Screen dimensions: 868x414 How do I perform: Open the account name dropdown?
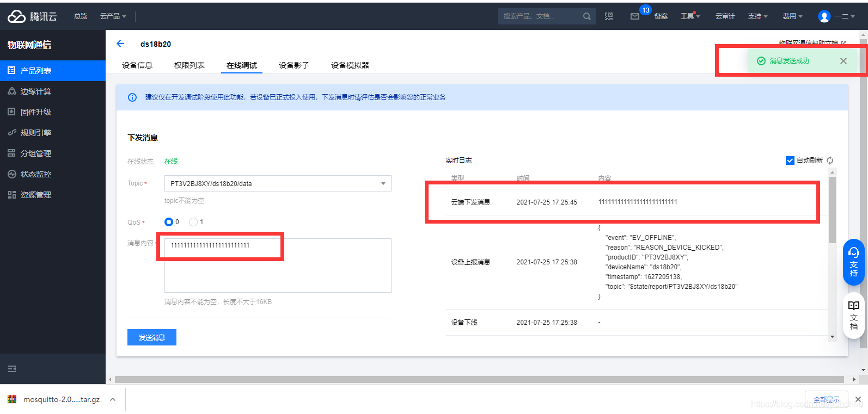(845, 16)
